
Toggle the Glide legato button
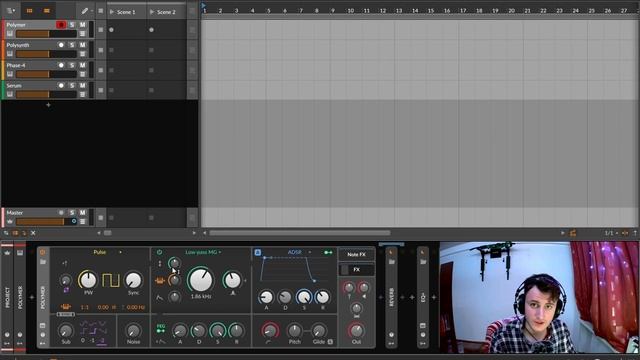[x=330, y=342]
